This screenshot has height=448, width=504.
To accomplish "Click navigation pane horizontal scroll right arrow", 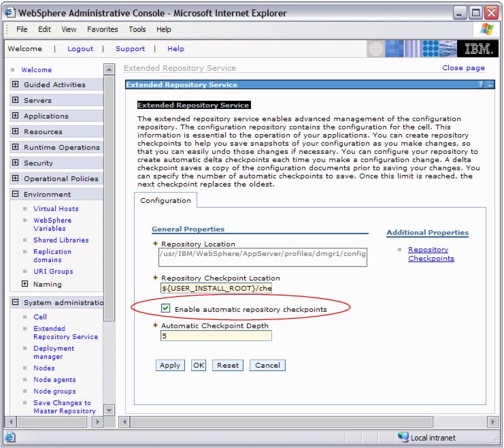I will point(97,421).
